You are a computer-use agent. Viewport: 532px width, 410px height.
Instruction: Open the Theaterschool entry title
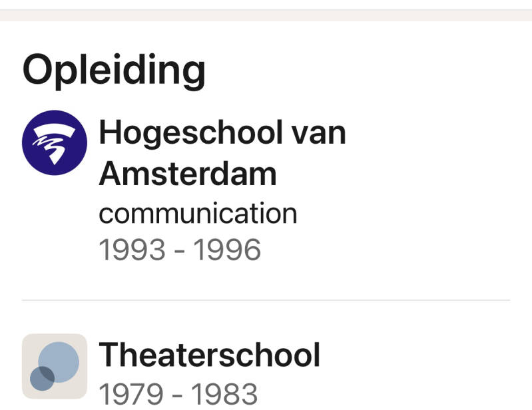209,355
